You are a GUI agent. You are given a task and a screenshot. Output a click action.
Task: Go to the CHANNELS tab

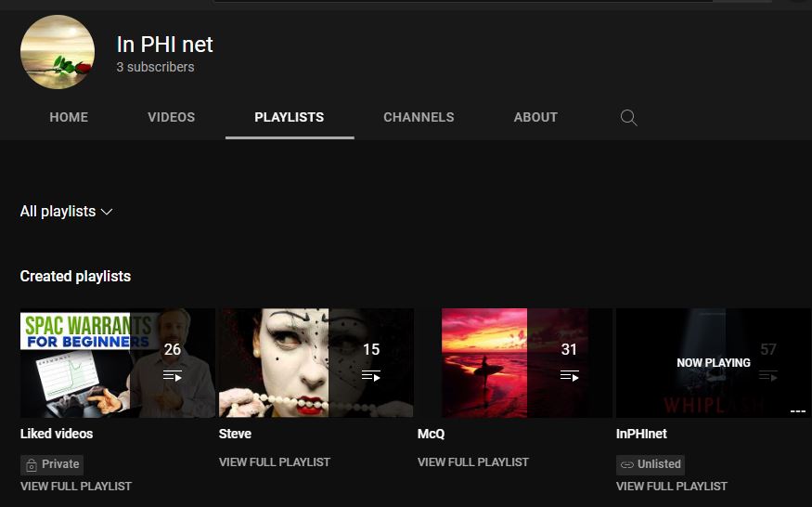click(419, 118)
